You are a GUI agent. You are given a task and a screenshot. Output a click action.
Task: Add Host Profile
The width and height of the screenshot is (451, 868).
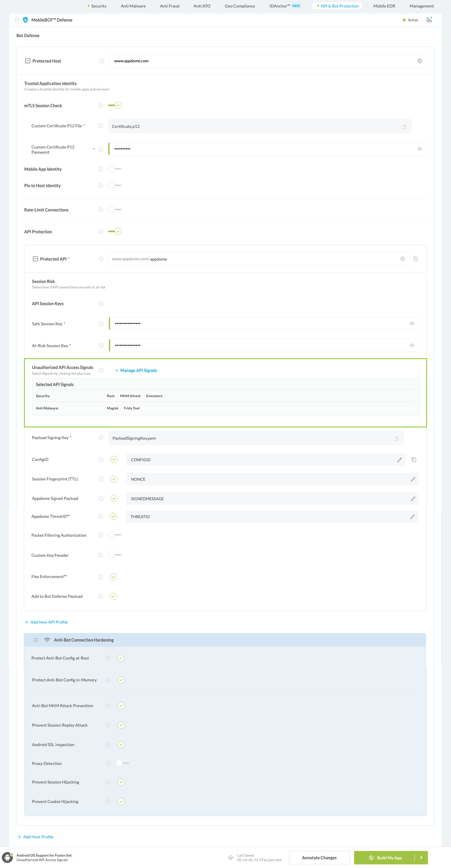click(x=35, y=837)
